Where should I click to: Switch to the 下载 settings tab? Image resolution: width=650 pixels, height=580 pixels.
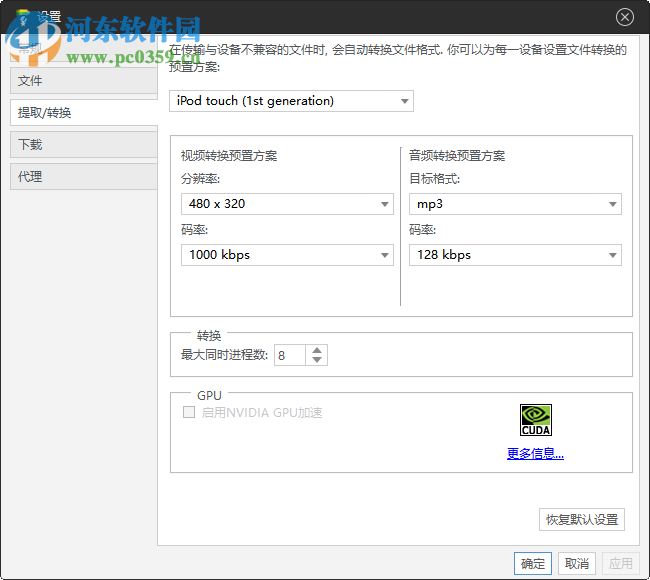click(84, 144)
